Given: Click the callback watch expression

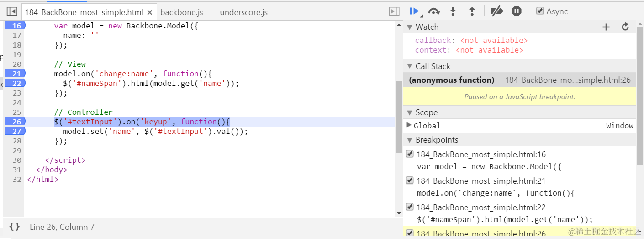Looking at the screenshot, I should pyautogui.click(x=471, y=40).
